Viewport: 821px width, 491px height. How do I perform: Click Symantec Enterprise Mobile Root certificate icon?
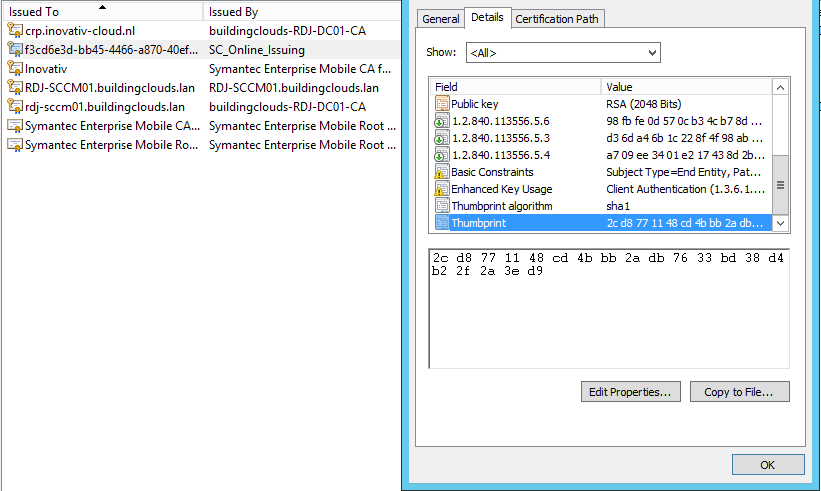[x=15, y=145]
